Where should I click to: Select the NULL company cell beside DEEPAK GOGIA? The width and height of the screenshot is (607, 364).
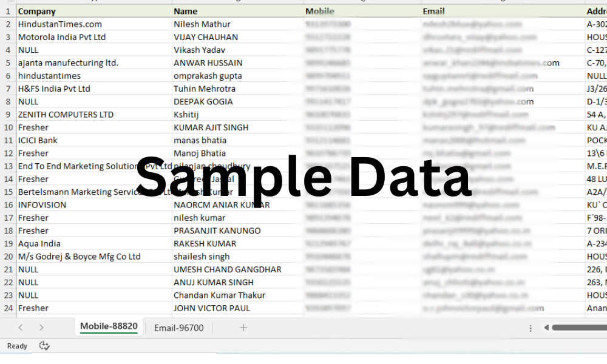pos(94,101)
